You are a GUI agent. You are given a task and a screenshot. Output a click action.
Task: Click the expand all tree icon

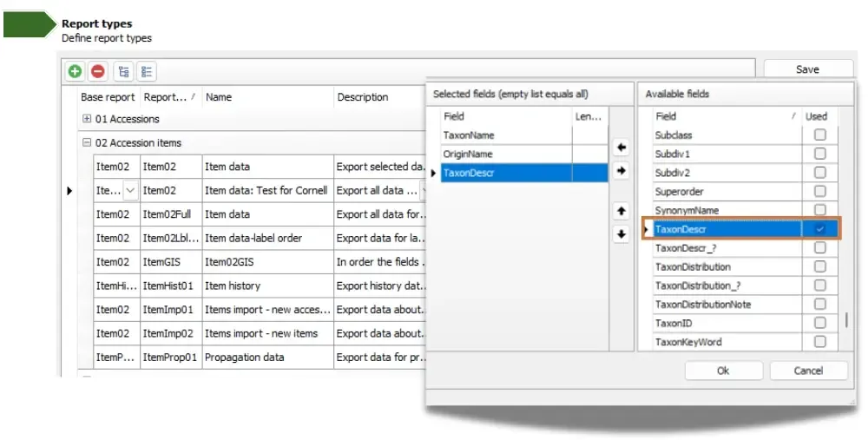(x=123, y=71)
